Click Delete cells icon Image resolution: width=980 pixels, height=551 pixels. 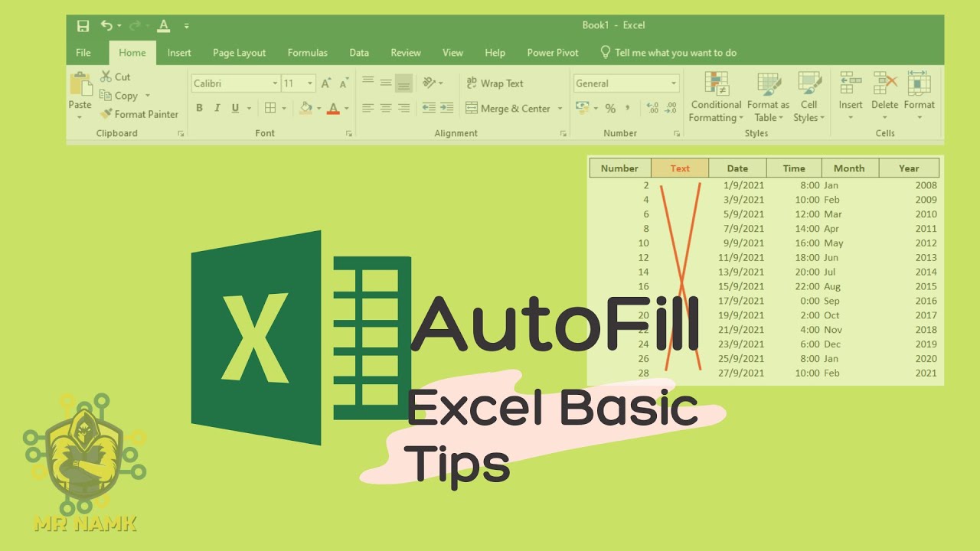tap(885, 83)
